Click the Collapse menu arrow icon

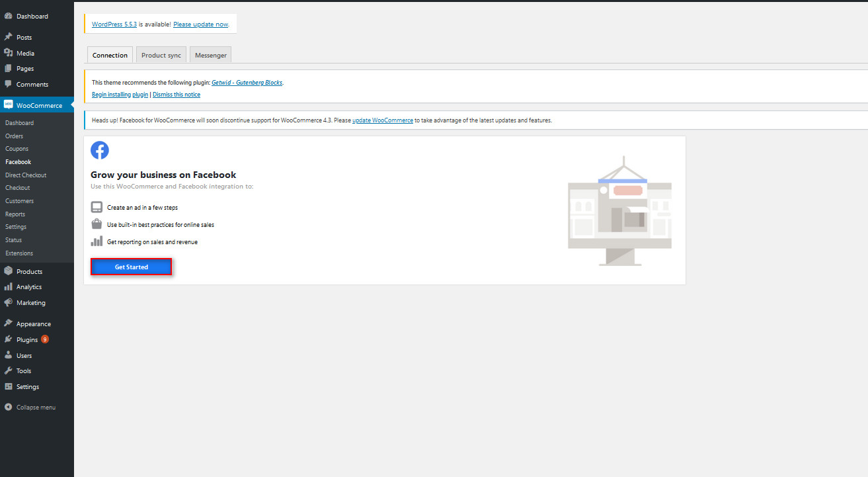click(8, 408)
